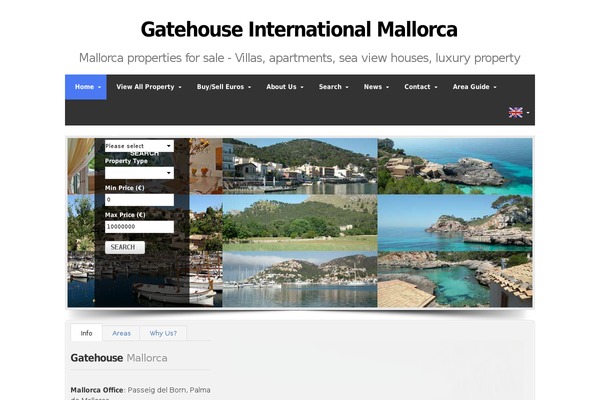
Task: Click the Min Price input field
Action: [139, 199]
